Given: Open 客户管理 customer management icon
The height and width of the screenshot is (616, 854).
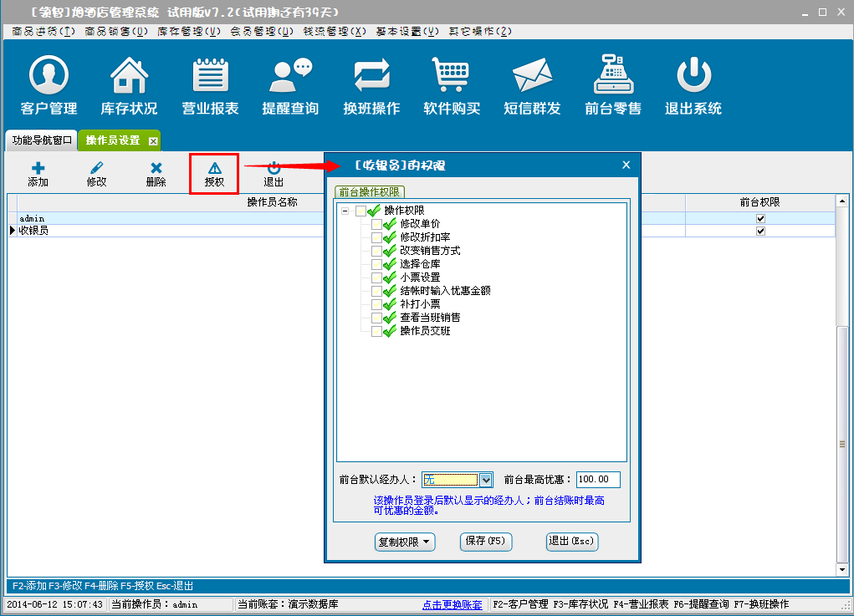Looking at the screenshot, I should tap(49, 77).
